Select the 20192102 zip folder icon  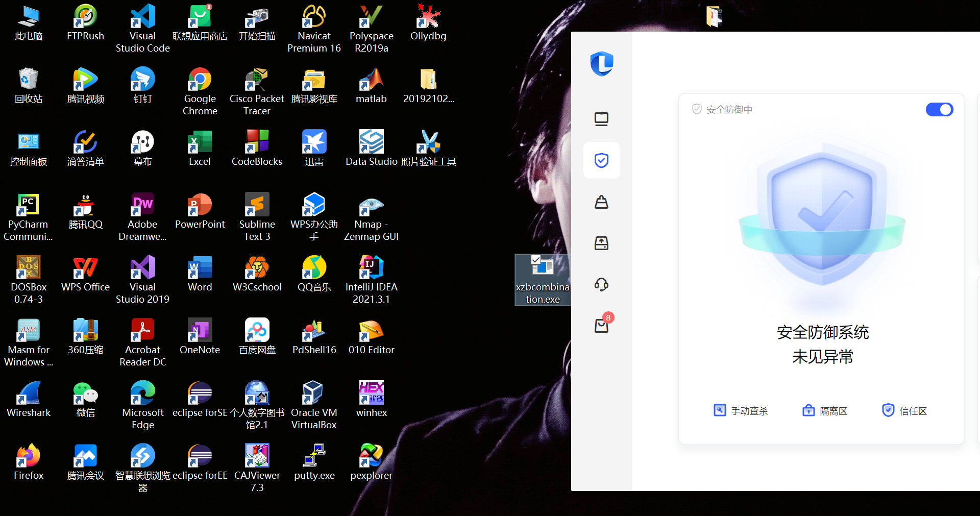(428, 86)
